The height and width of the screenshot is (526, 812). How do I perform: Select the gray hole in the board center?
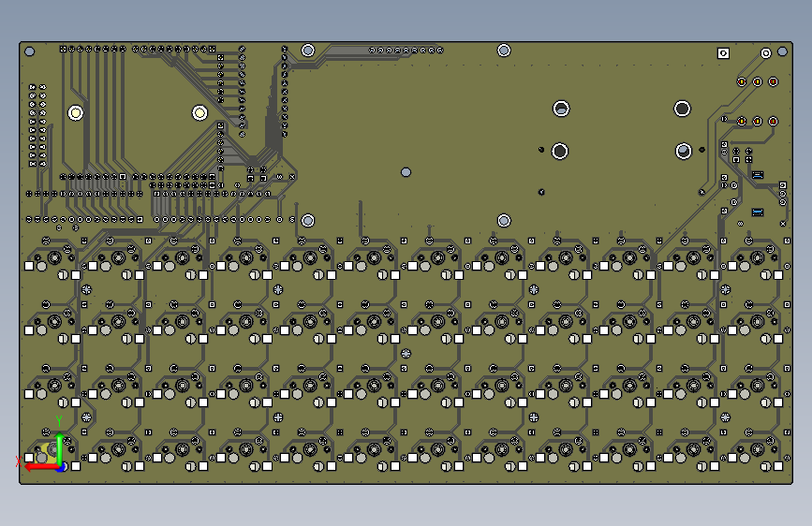click(406, 172)
